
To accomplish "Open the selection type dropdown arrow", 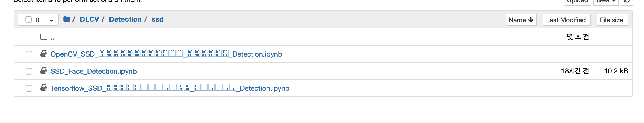I will coord(52,20).
